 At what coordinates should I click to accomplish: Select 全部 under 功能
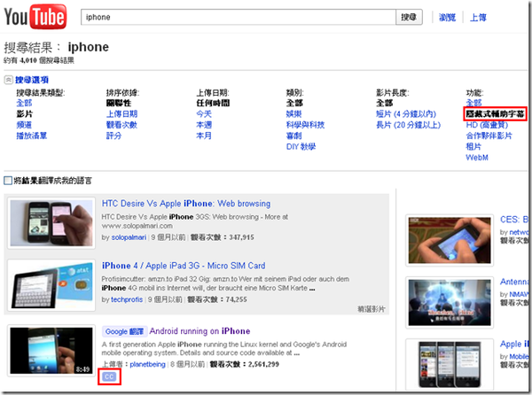point(473,103)
